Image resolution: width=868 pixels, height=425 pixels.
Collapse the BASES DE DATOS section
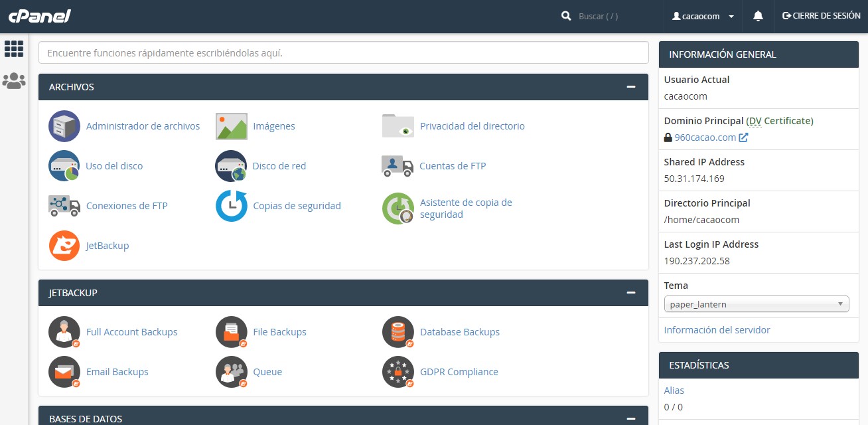631,419
